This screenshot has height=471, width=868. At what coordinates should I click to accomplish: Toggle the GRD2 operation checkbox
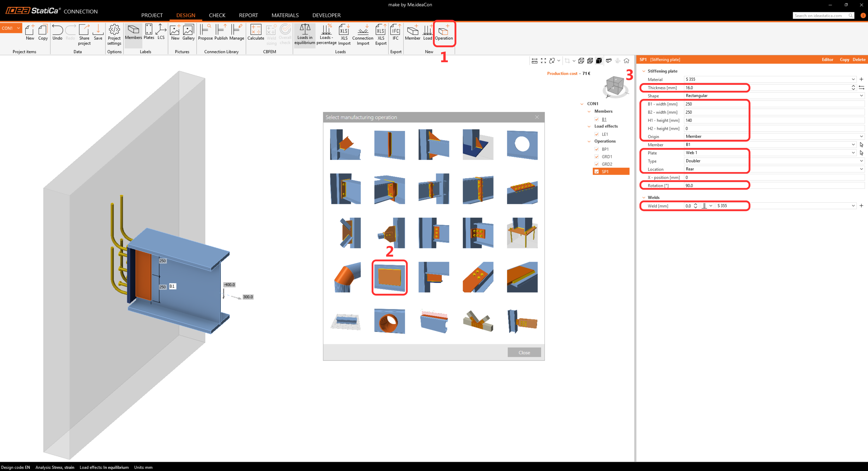(x=597, y=164)
